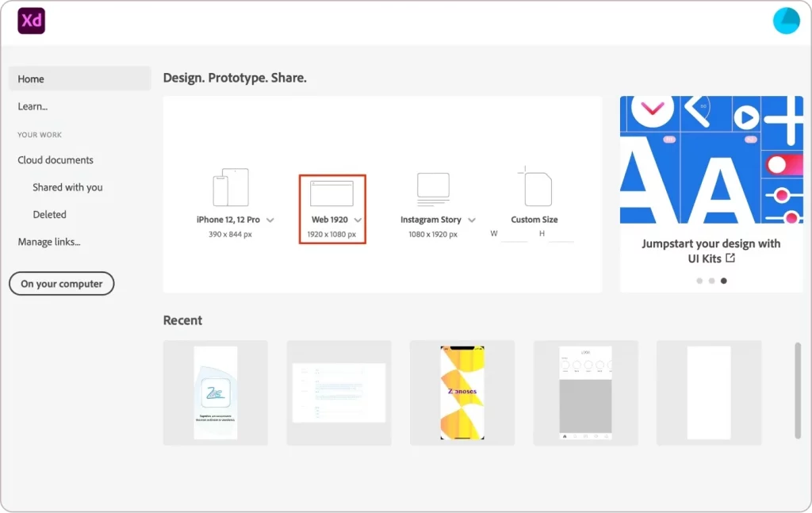Open the Jumpstart your design with UI Kits link
This screenshot has width=812, height=513.
[x=710, y=251]
